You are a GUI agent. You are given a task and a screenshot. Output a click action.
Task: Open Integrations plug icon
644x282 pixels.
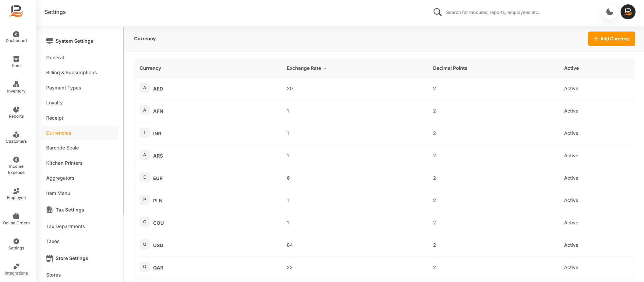pos(16,266)
